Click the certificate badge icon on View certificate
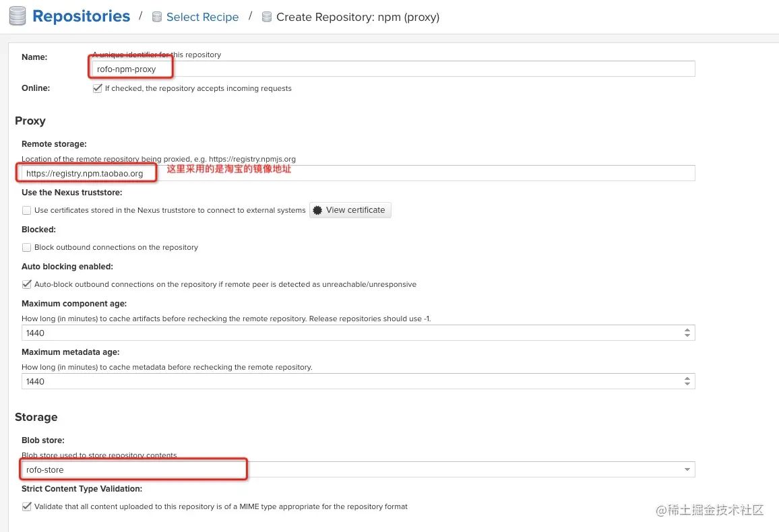Screen dimensions: 779x532 pos(317,210)
